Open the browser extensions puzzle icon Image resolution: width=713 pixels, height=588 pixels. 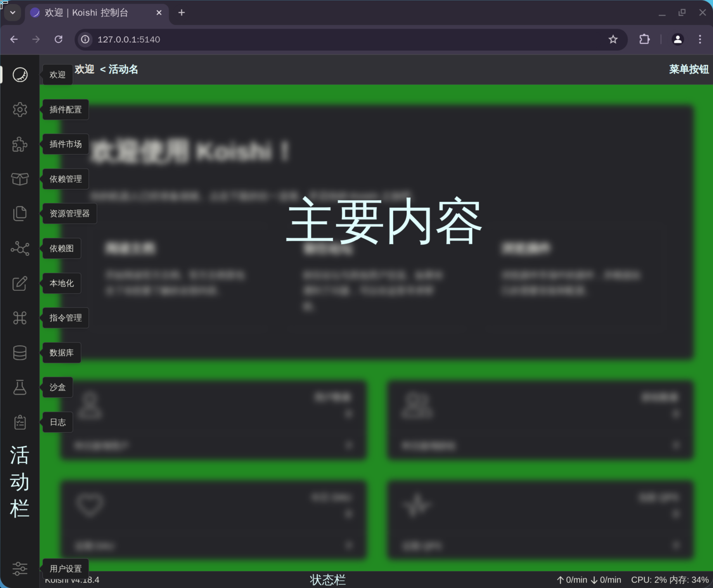point(644,39)
